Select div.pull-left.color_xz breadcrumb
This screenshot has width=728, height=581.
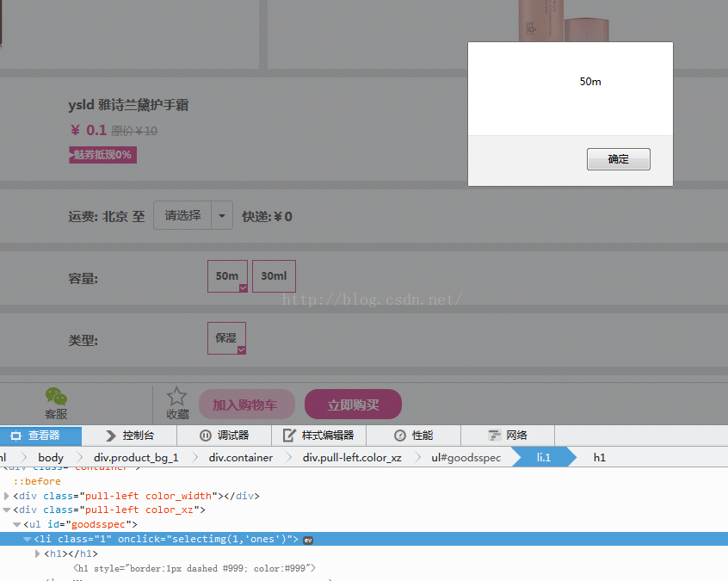coord(352,458)
